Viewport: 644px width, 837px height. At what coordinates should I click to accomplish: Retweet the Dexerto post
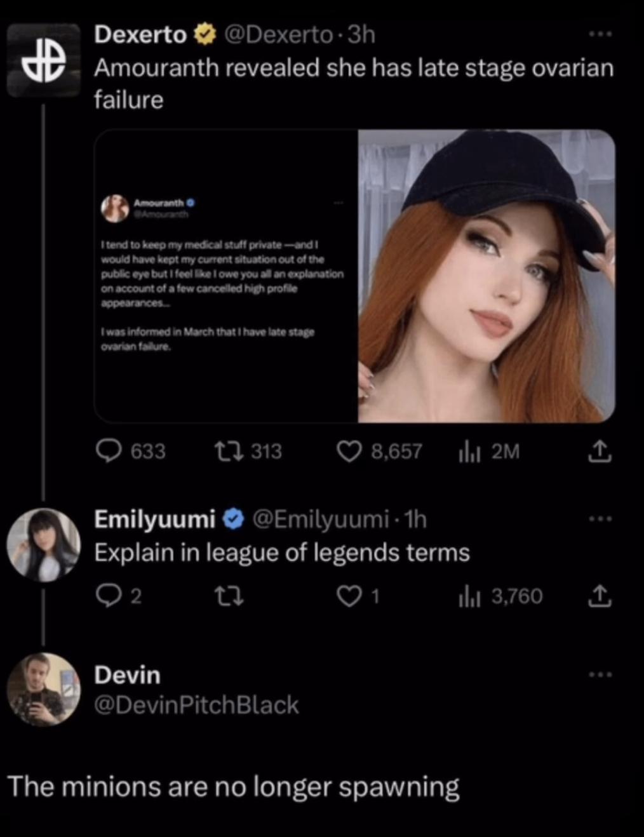[225, 451]
